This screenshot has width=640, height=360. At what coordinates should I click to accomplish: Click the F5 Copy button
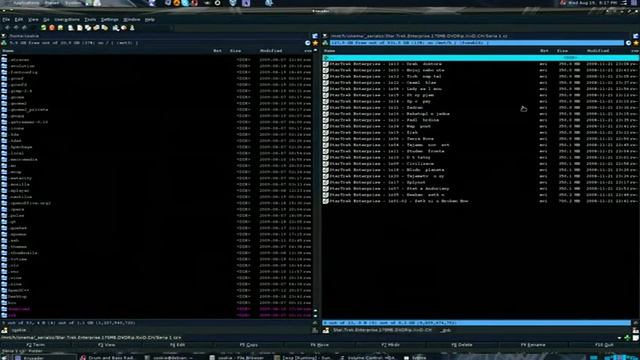pyautogui.click(x=249, y=345)
